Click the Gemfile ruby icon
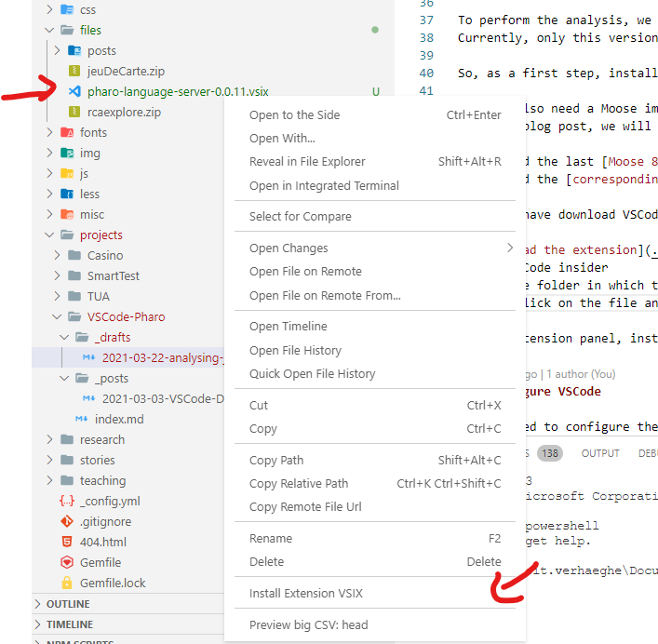Screen dimensions: 658x644 click(x=67, y=562)
